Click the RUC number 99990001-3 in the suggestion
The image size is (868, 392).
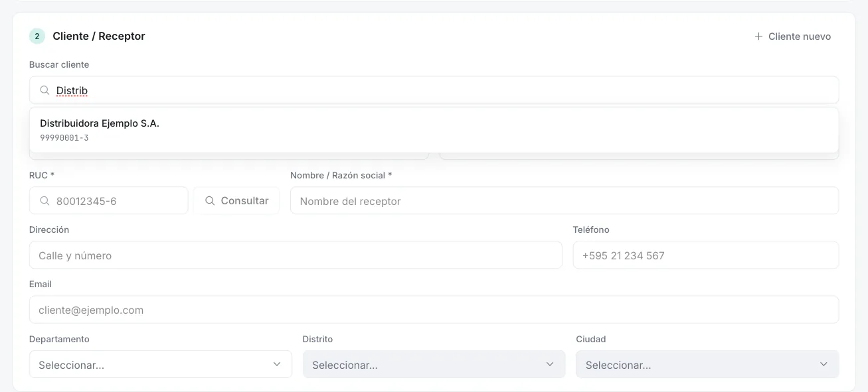[x=64, y=138]
